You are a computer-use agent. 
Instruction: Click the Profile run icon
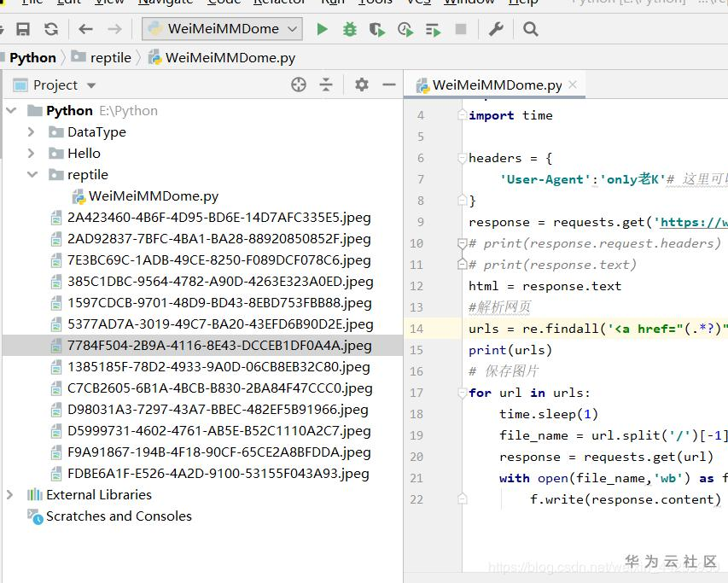405,30
